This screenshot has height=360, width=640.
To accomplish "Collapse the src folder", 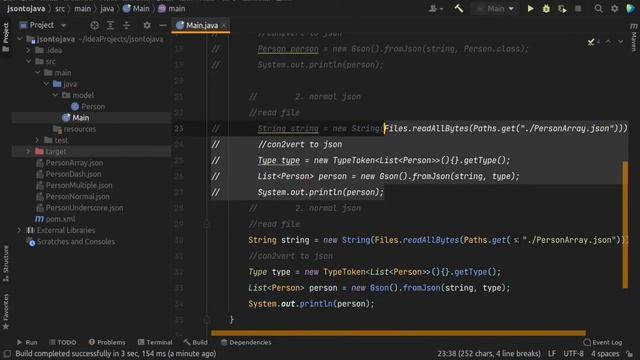I will click(29, 61).
